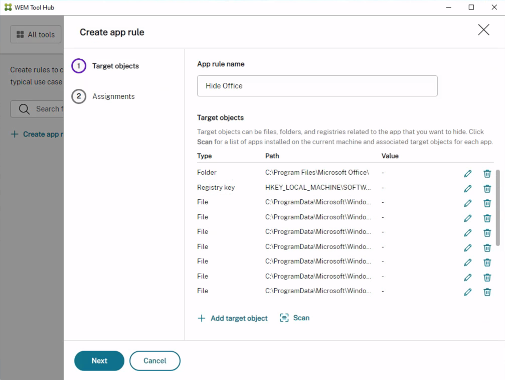Click the Search field in background
This screenshot has height=380, width=505.
click(x=37, y=109)
